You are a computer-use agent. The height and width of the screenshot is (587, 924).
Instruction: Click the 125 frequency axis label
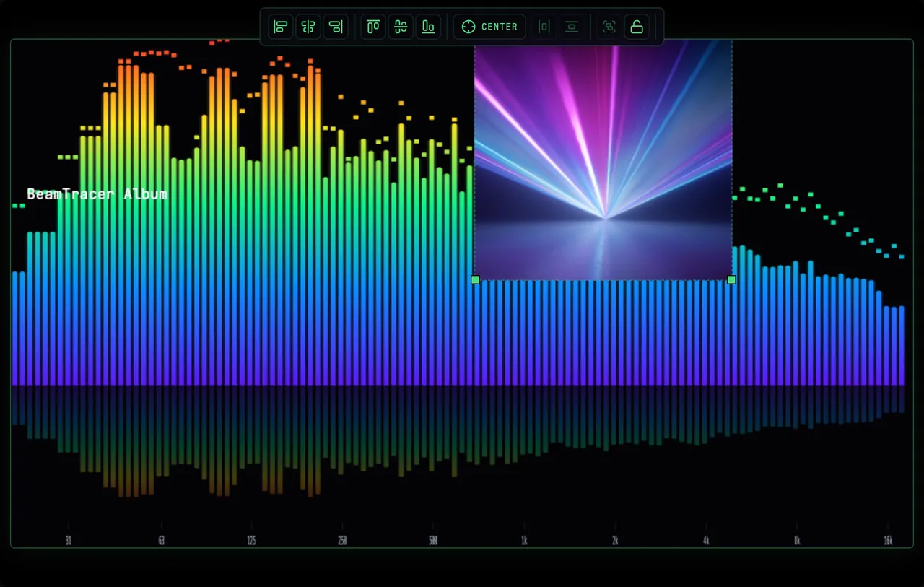[251, 540]
